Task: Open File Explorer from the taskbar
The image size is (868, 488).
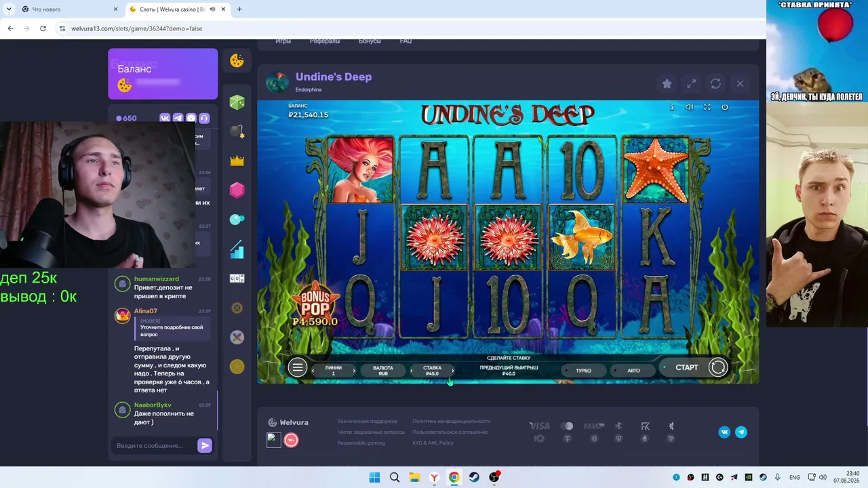Action: 414,477
